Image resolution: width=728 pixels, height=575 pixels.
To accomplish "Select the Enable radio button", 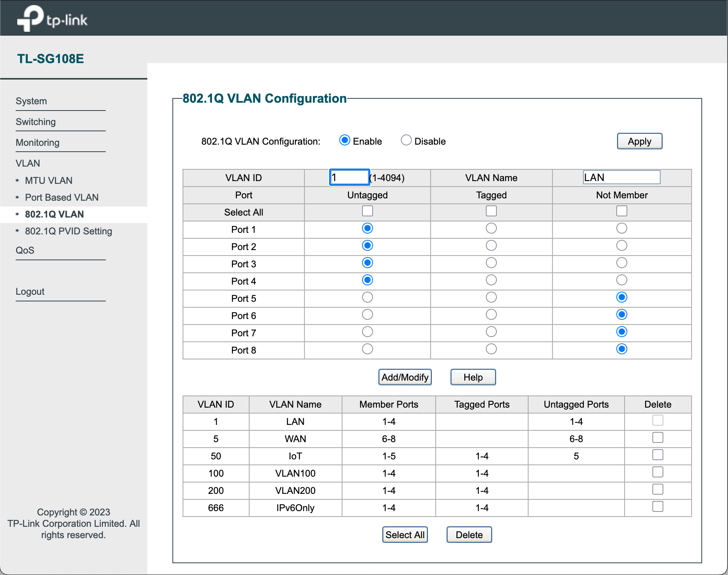I will (345, 140).
